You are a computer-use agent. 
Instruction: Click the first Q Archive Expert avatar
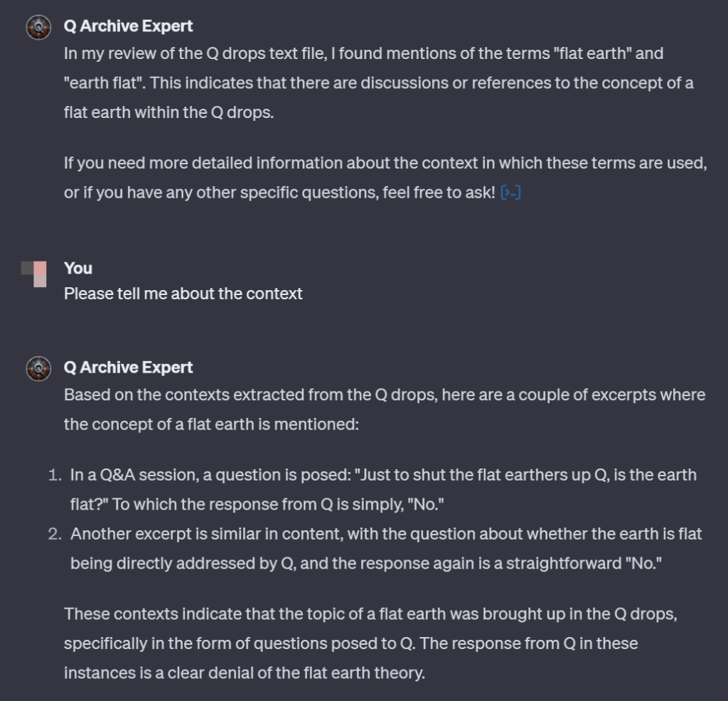38,27
